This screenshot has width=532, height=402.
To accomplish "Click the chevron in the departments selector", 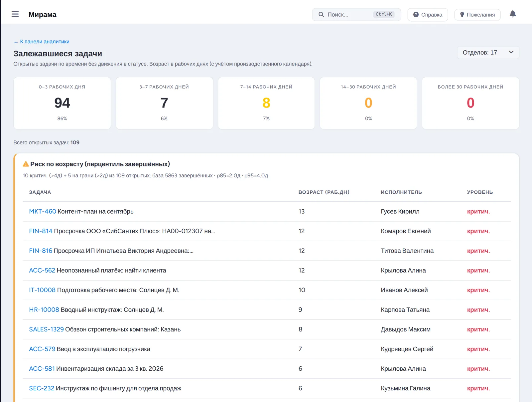I will tap(511, 52).
